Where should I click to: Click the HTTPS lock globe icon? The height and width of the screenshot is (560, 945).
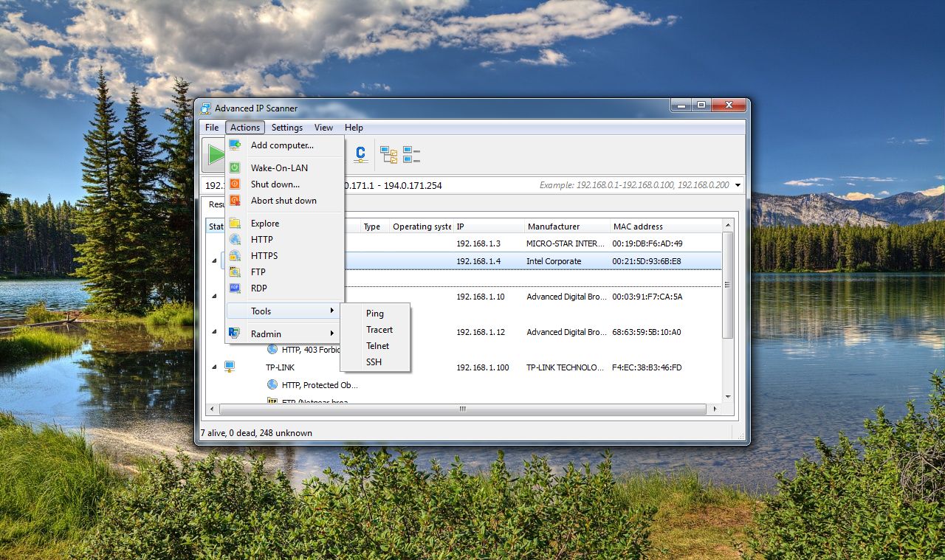click(x=235, y=255)
